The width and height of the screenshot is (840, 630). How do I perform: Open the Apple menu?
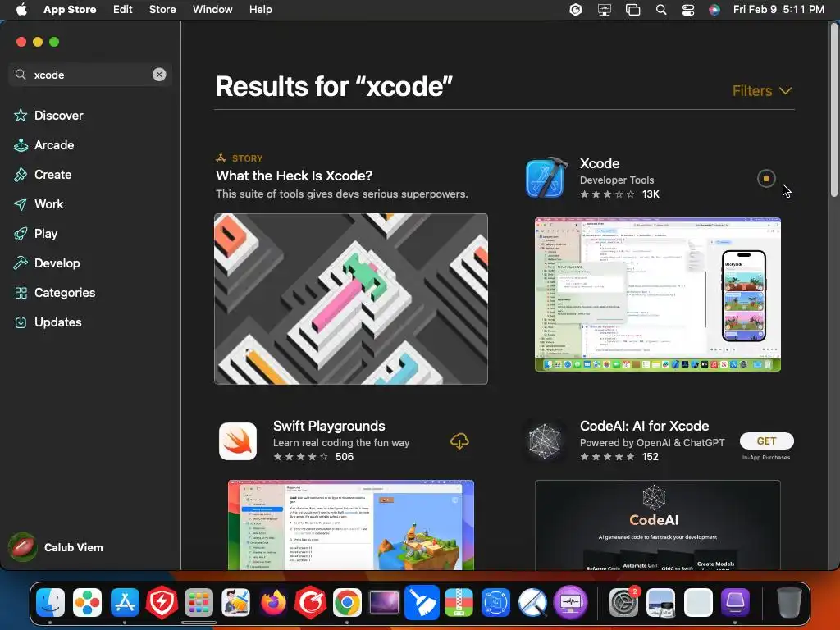[21, 9]
